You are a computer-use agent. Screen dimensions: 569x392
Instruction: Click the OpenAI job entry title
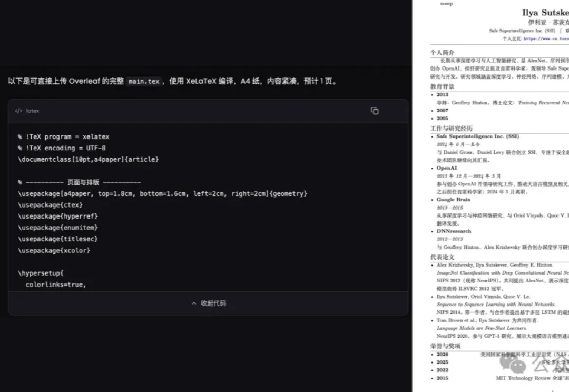click(x=447, y=168)
